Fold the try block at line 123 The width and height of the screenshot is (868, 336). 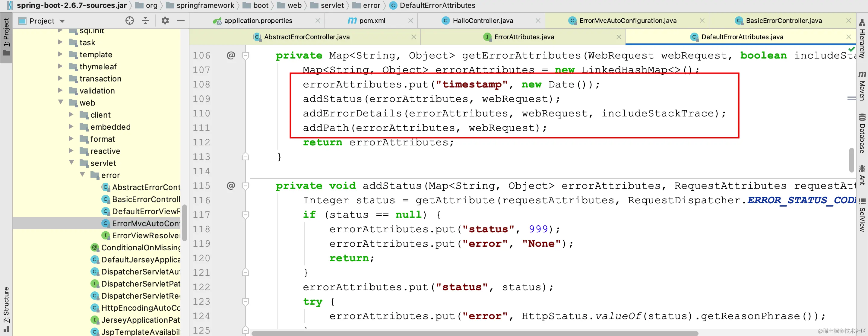245,302
